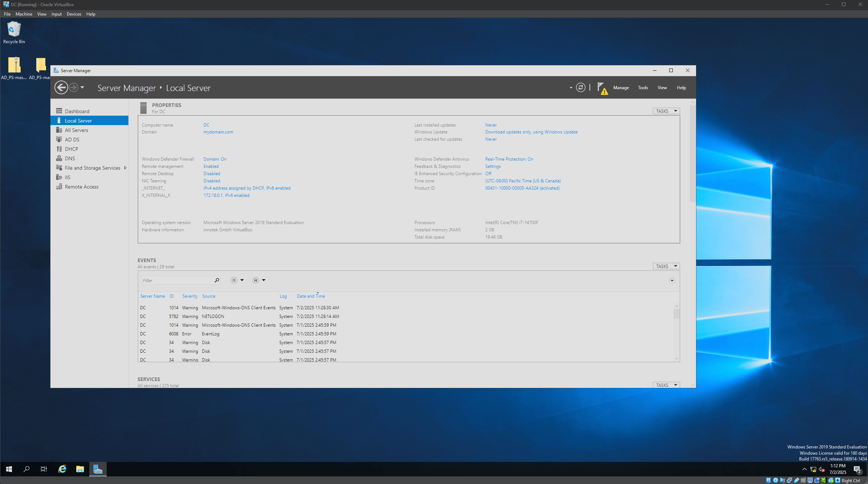Screen dimensions: 868x484
Task: Click the muted volume tray icon
Action: point(822,469)
